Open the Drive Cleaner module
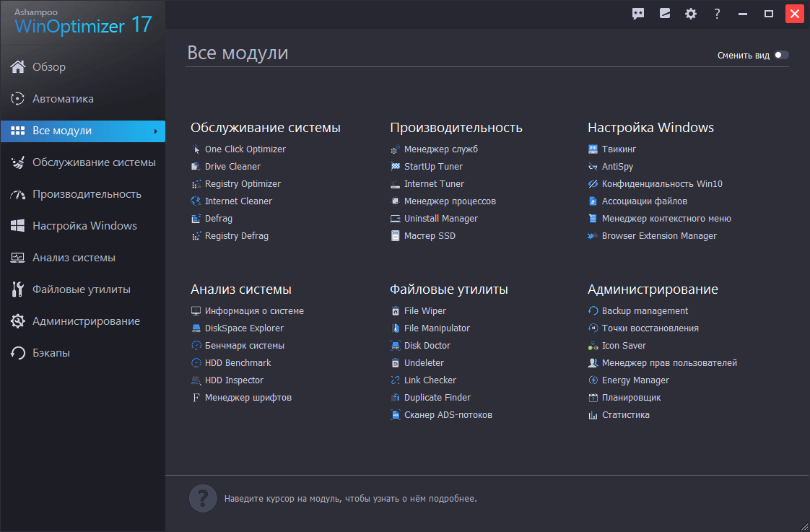The image size is (810, 532). 226,166
